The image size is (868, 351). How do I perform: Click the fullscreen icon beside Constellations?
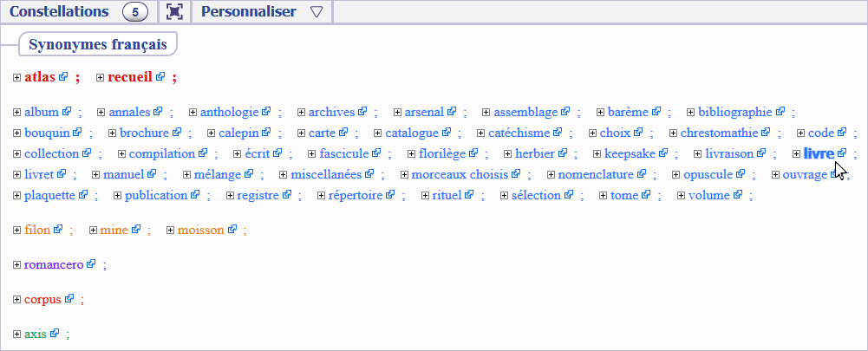click(x=174, y=12)
